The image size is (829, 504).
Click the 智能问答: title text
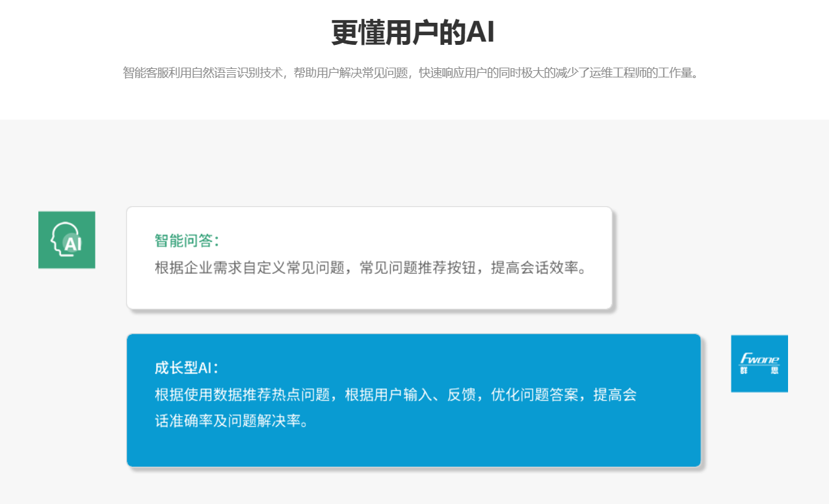point(187,241)
